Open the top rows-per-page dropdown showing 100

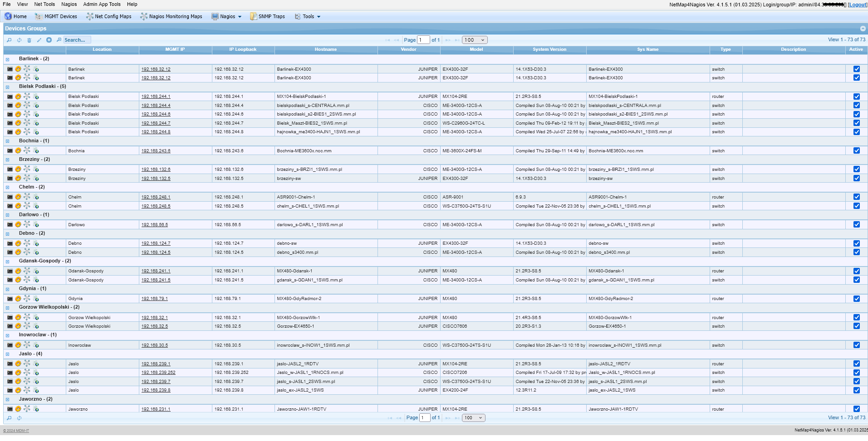tap(475, 40)
